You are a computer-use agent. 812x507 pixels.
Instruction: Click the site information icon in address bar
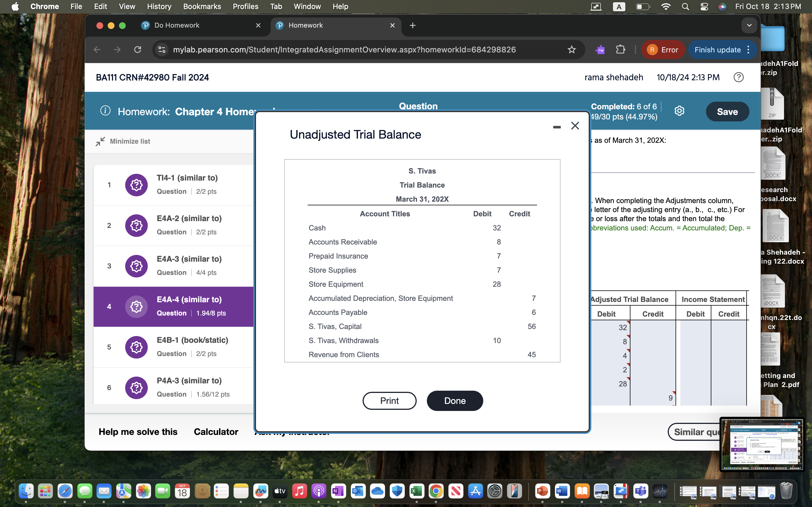(x=162, y=50)
